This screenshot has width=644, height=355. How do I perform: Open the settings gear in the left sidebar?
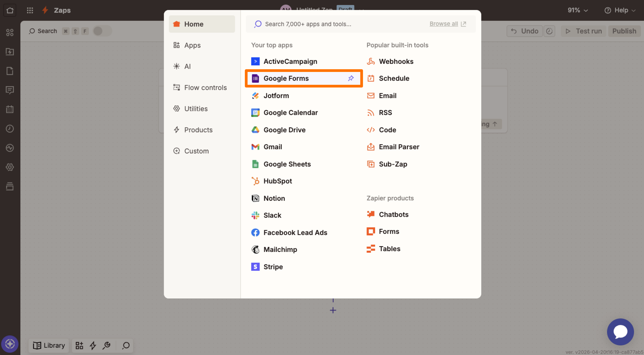click(x=10, y=167)
